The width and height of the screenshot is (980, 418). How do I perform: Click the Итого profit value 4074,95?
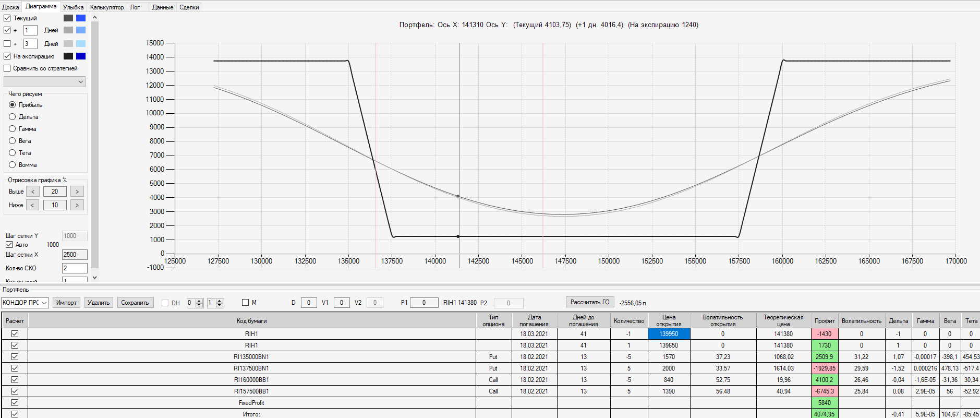click(x=825, y=414)
